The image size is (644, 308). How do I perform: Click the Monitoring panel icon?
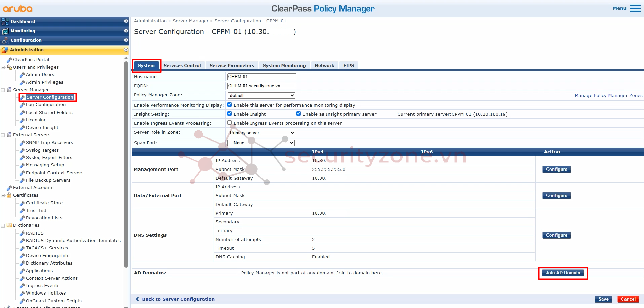click(x=5, y=31)
